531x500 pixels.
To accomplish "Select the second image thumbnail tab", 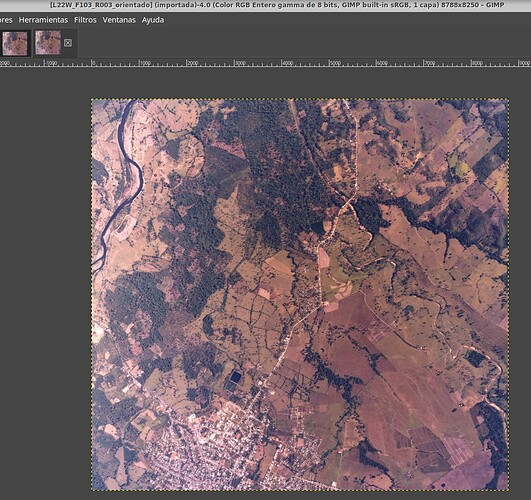I will [48, 43].
